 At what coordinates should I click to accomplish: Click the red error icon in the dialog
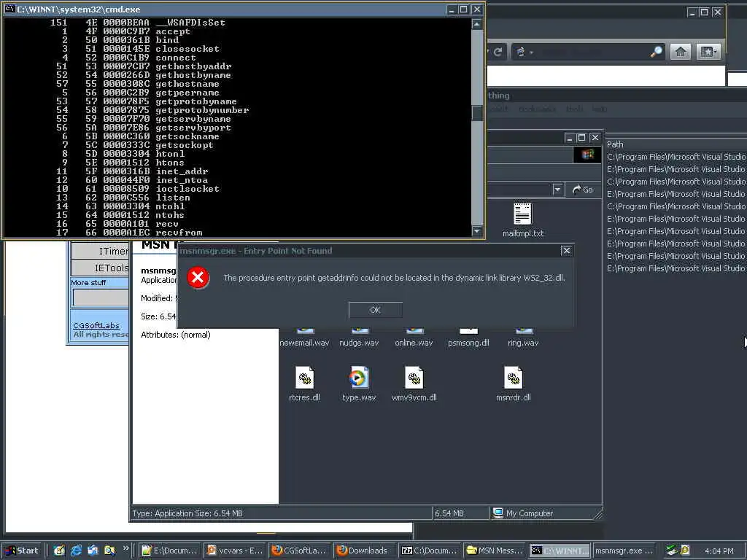pyautogui.click(x=198, y=278)
